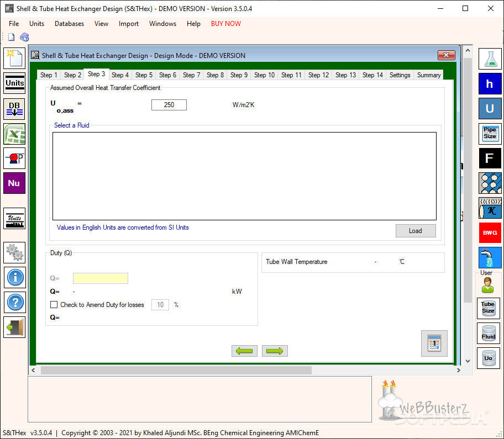
Task: Click the horizontal scrollbar thumb
Action: 176,371
